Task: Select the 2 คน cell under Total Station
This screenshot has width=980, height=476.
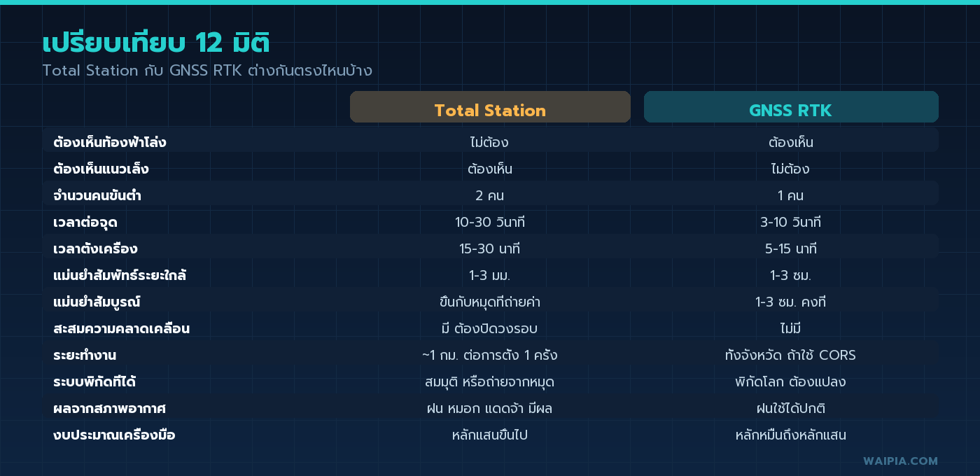Action: point(490,195)
